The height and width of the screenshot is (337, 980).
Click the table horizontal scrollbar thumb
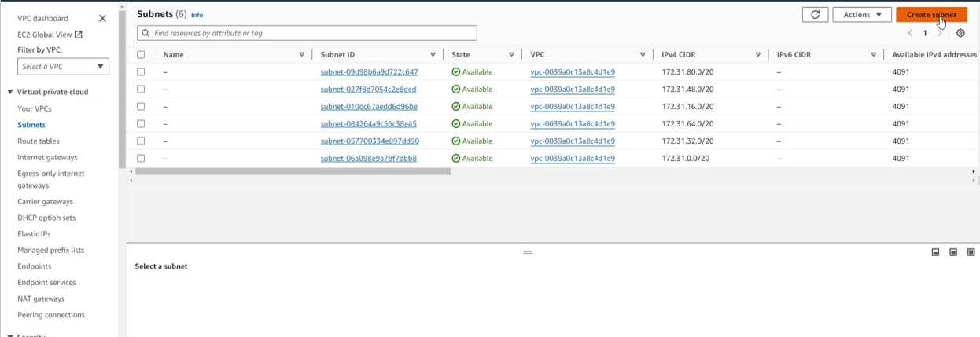[293, 171]
